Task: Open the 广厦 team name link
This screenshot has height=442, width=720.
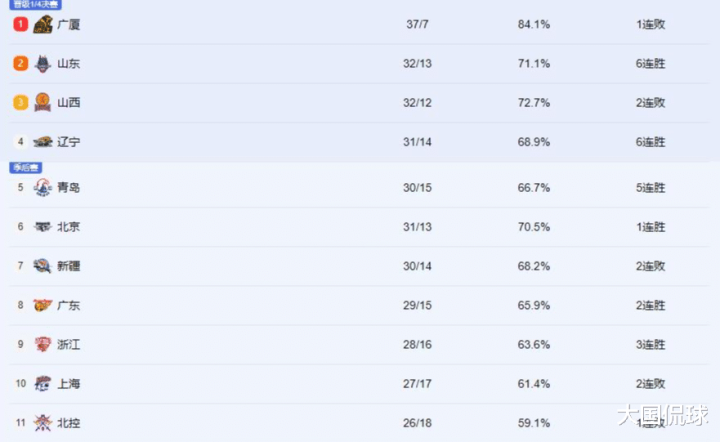Action: (x=68, y=24)
